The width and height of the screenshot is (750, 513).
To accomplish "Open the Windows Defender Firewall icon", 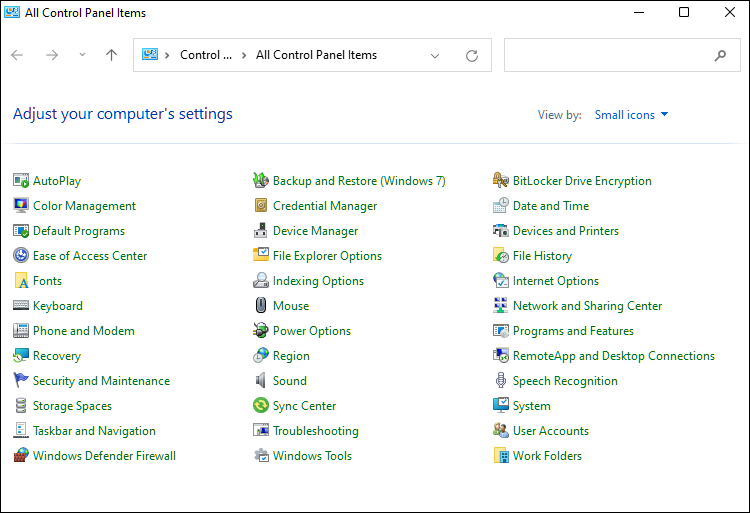I will click(21, 456).
